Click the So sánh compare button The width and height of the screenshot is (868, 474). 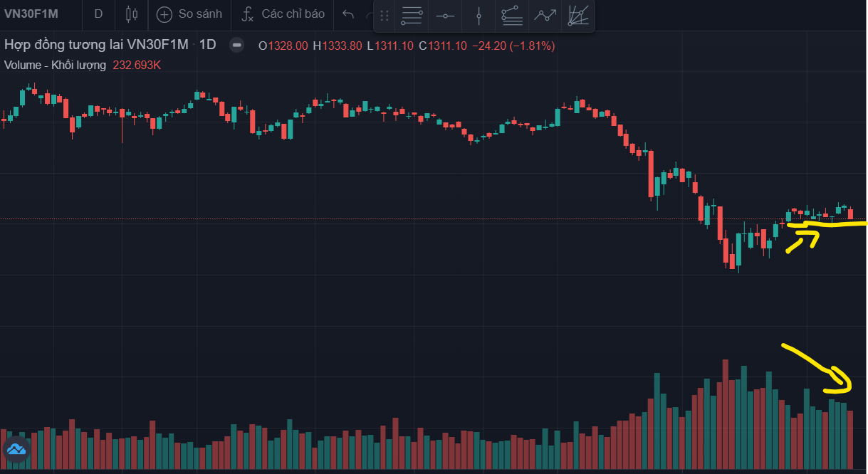(189, 14)
